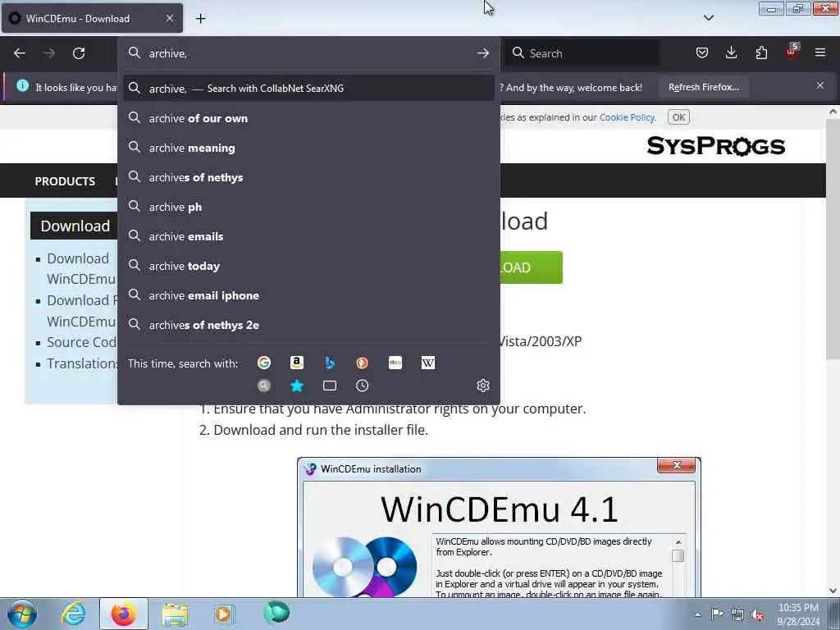Image resolution: width=840 pixels, height=630 pixels.
Task: Click the page vertical scrollbar thumb
Action: tap(833, 239)
